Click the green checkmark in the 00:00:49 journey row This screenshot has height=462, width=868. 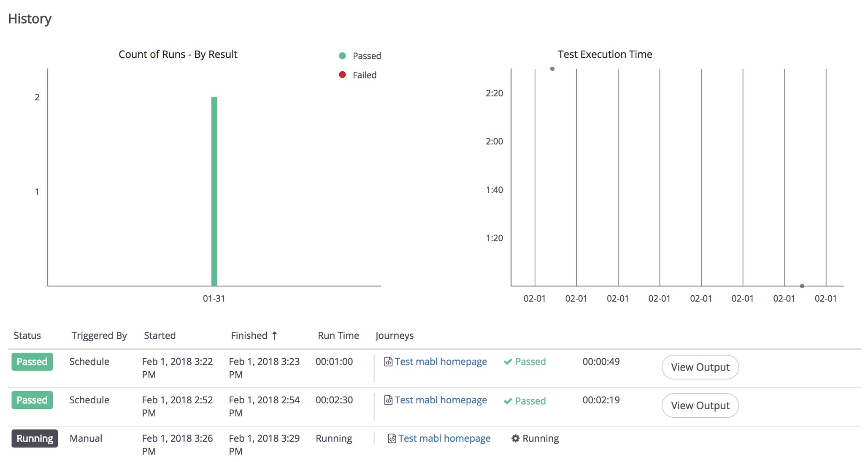click(x=508, y=362)
